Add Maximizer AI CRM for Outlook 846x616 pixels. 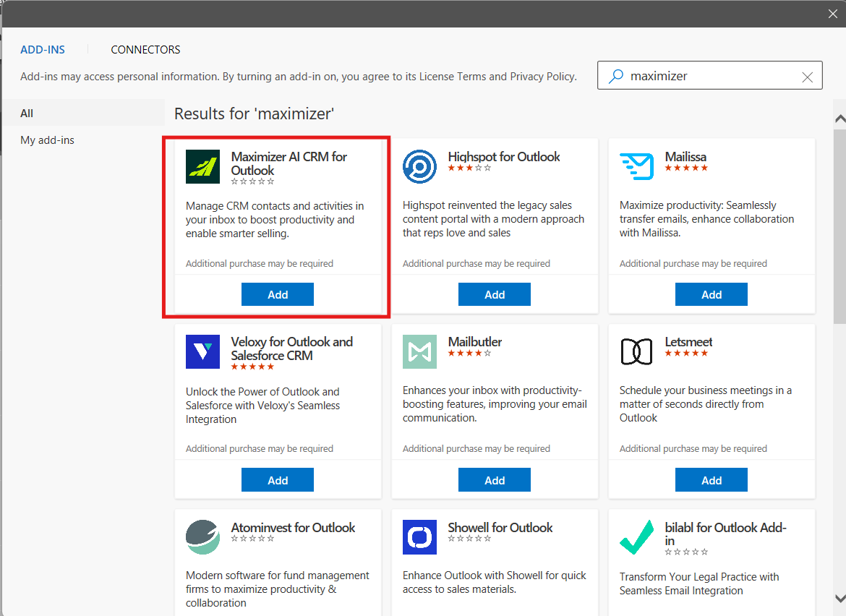[x=278, y=294]
